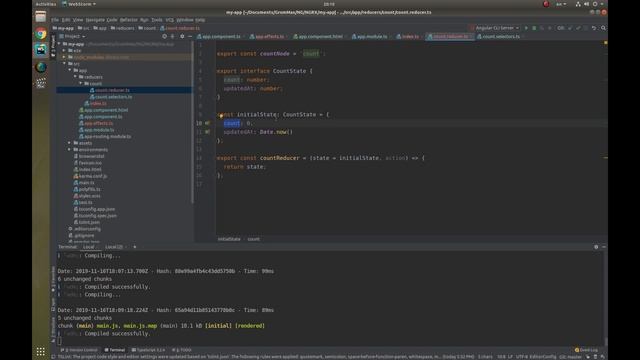The height and width of the screenshot is (360, 640).
Task: Open Project panel settings gear
Action: click(182, 36)
